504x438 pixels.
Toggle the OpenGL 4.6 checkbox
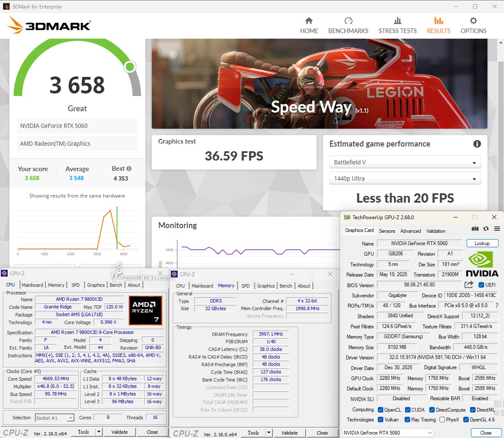[x=466, y=419]
